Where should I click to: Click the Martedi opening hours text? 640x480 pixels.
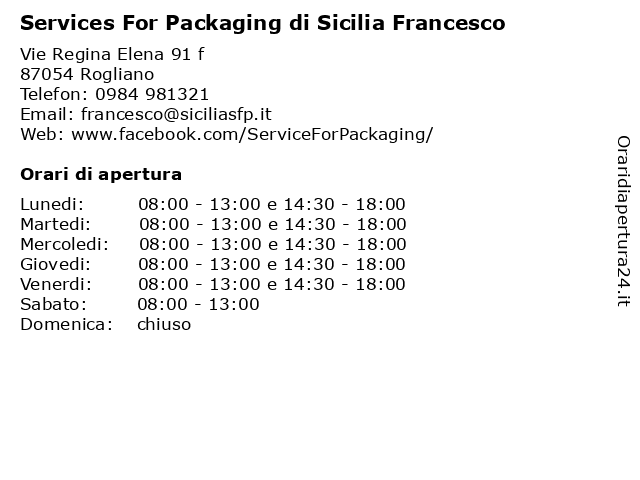pos(273,224)
